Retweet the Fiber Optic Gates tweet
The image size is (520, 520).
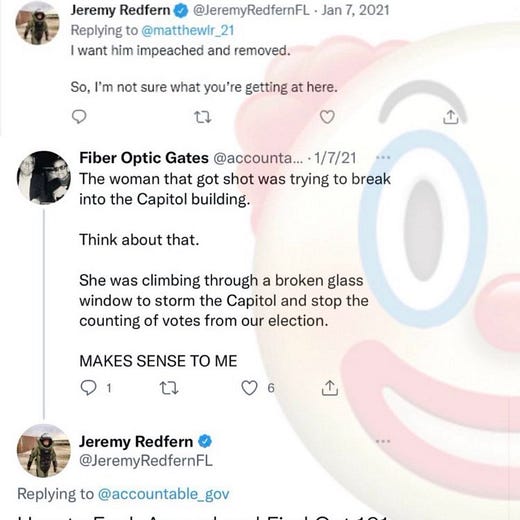(169, 388)
